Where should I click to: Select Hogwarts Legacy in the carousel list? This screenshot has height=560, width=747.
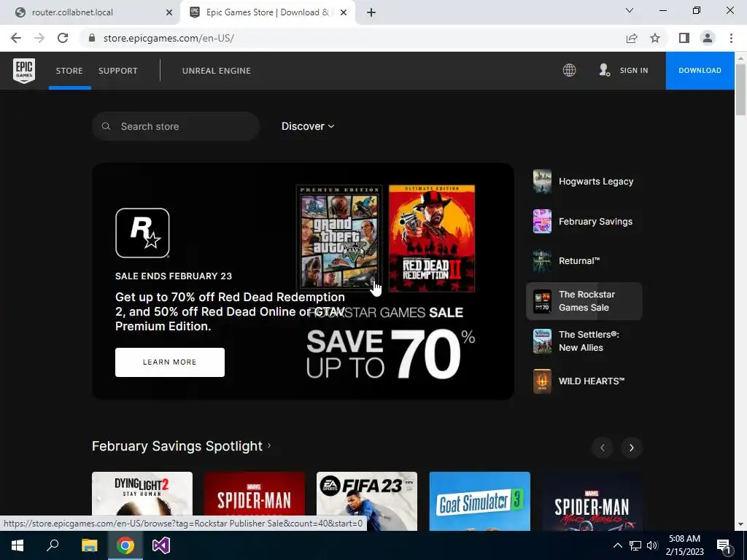tap(584, 182)
